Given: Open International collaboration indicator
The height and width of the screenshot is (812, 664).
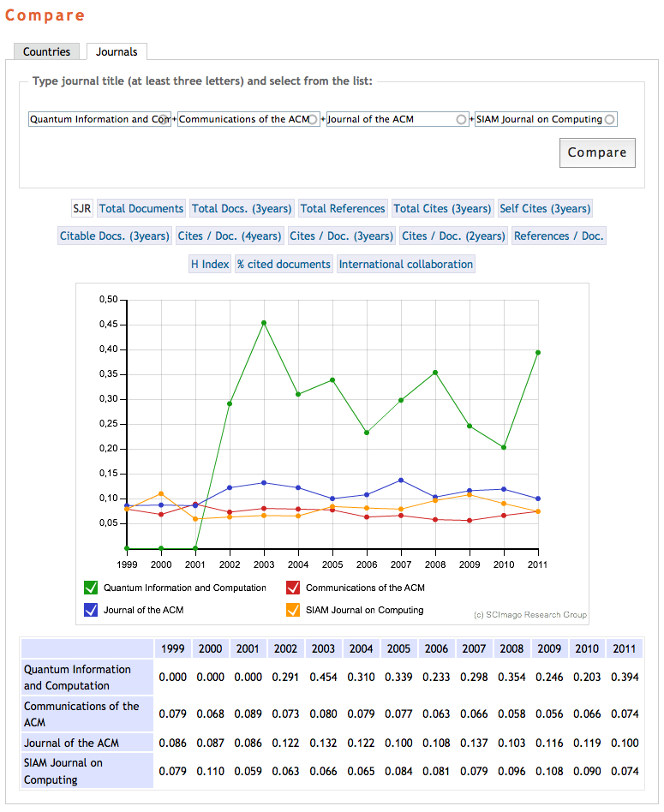Looking at the screenshot, I should tap(406, 264).
